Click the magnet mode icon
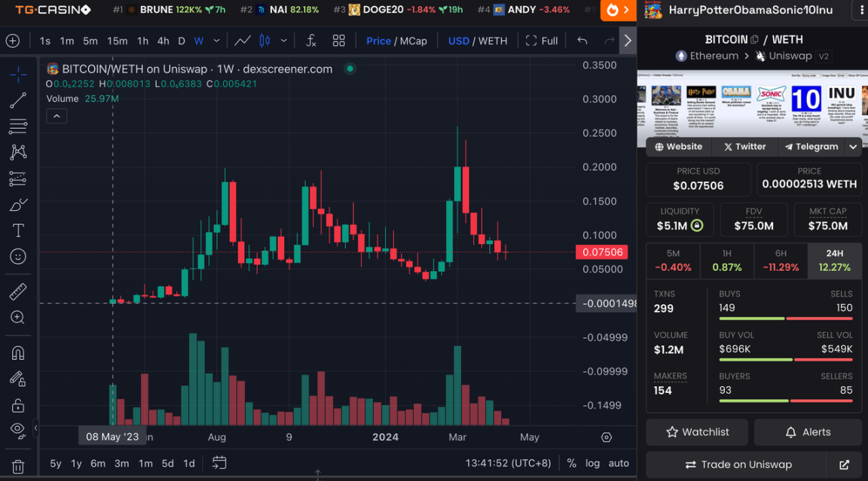 tap(18, 353)
